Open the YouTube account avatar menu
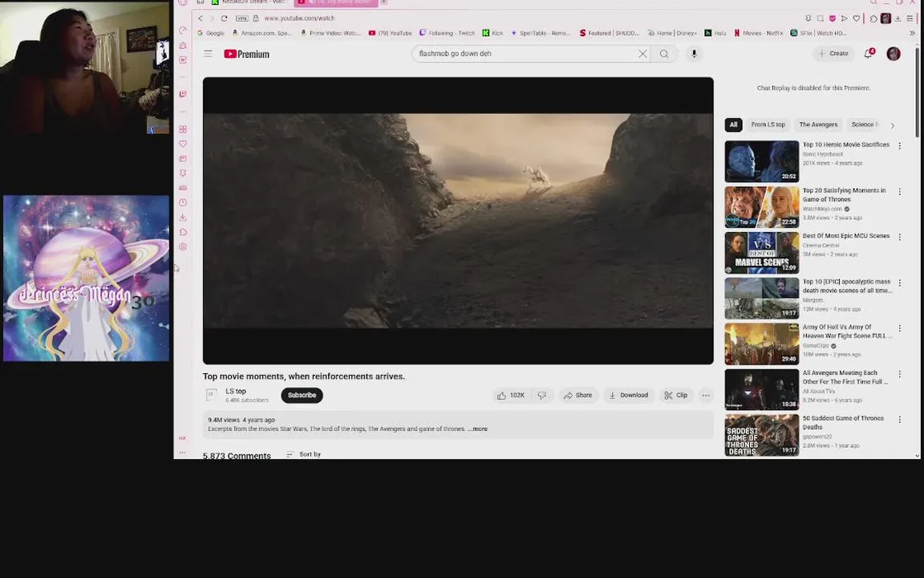Viewport: 924px width, 578px height. coord(894,54)
